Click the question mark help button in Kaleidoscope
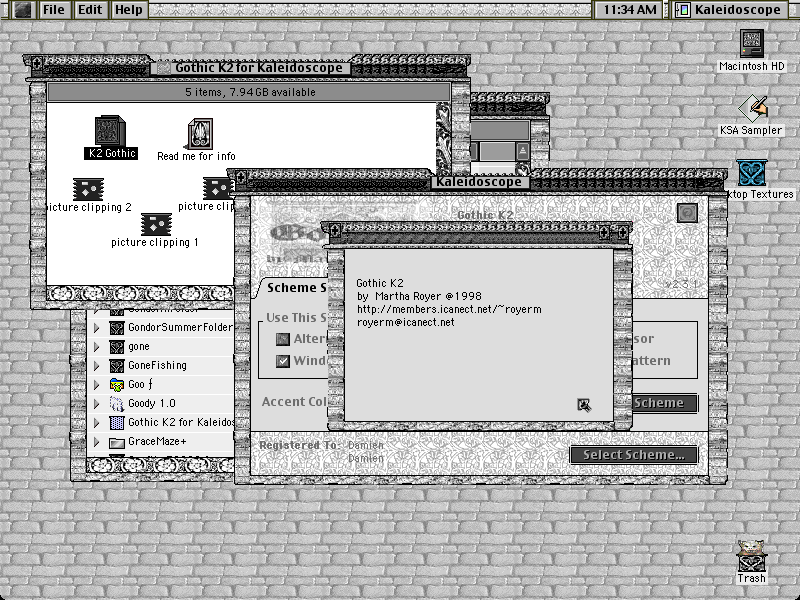The width and height of the screenshot is (800, 600). tap(687, 213)
